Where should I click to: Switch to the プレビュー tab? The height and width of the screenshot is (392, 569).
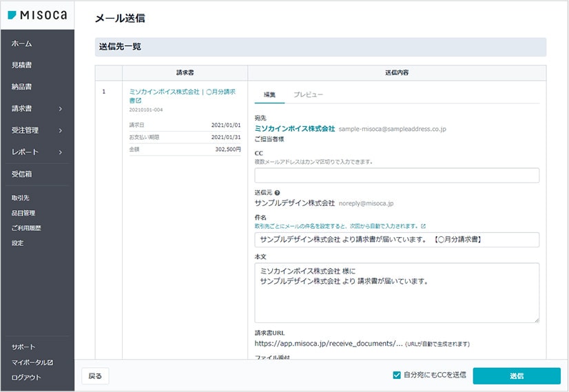[x=308, y=95]
